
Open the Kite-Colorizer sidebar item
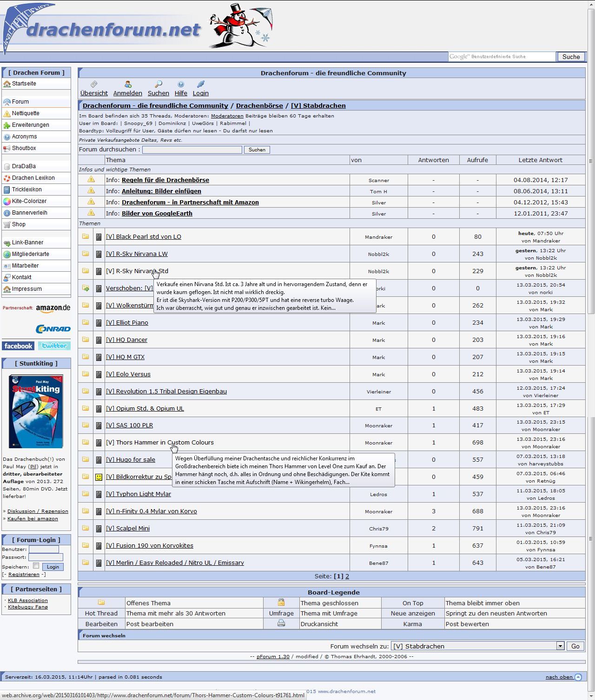(x=29, y=201)
